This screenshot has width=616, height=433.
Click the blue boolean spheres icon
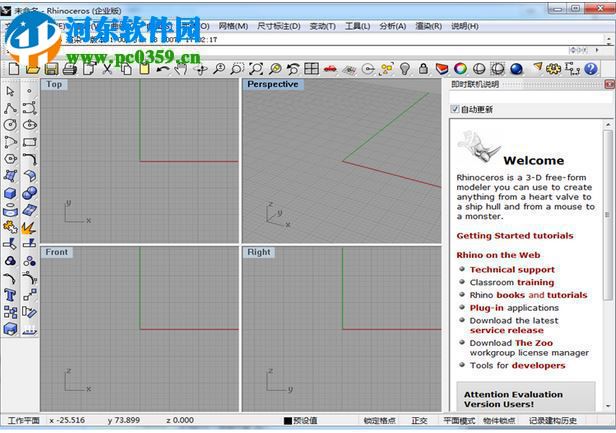point(29,193)
